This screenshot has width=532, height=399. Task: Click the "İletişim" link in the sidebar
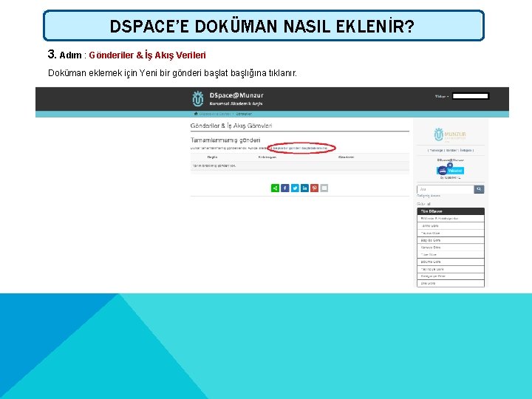465,150
